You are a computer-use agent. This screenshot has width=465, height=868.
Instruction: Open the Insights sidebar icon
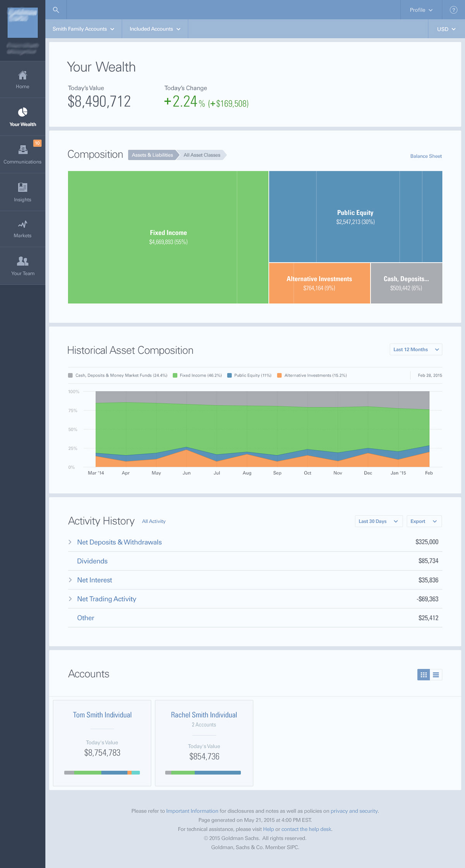[x=22, y=187]
